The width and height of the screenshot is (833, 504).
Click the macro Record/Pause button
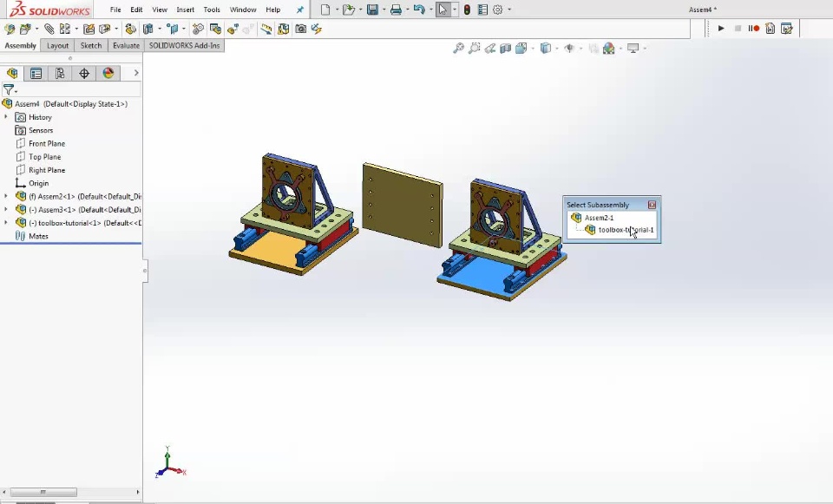(x=753, y=28)
